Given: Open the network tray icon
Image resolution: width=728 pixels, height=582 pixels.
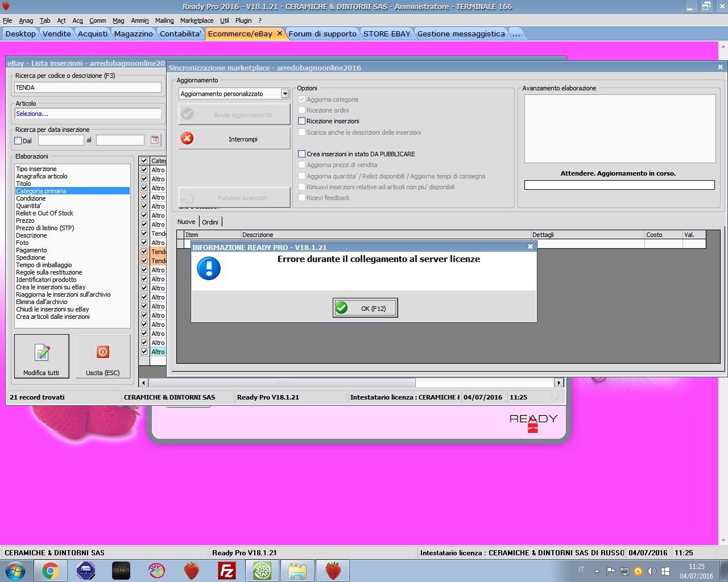Looking at the screenshot, I should point(624,571).
